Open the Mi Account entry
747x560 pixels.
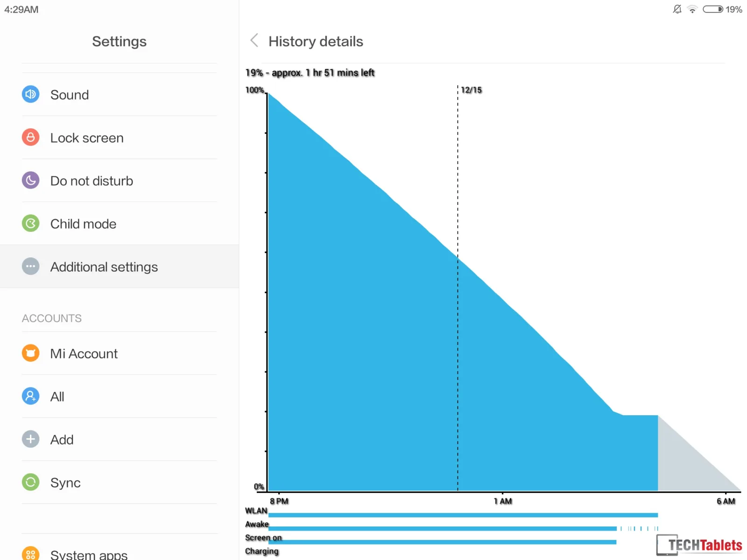[120, 353]
